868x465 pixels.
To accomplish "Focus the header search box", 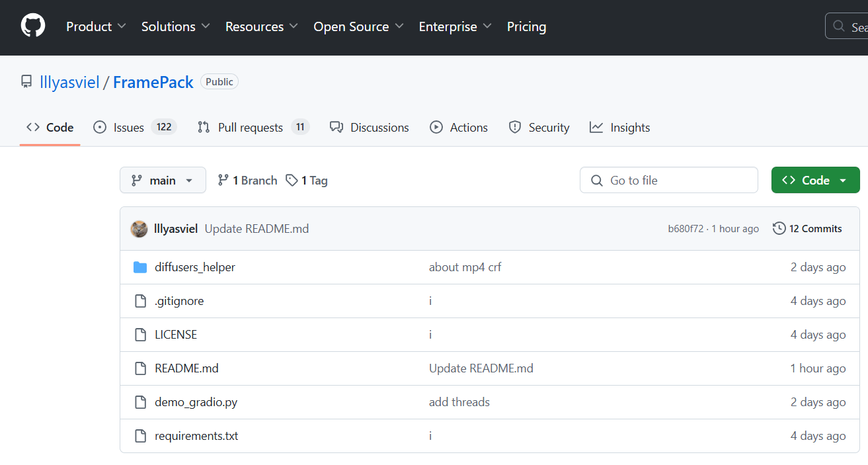I will click(x=847, y=26).
